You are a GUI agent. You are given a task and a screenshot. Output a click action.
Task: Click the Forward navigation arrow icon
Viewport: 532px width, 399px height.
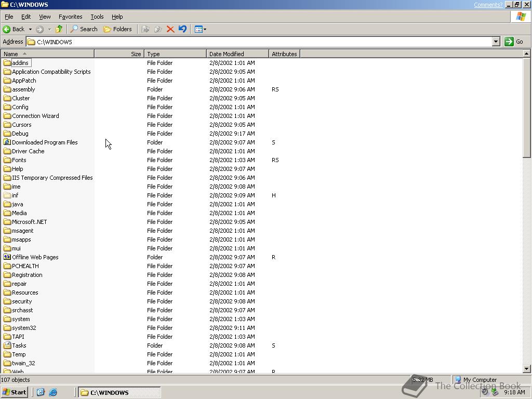[39, 29]
